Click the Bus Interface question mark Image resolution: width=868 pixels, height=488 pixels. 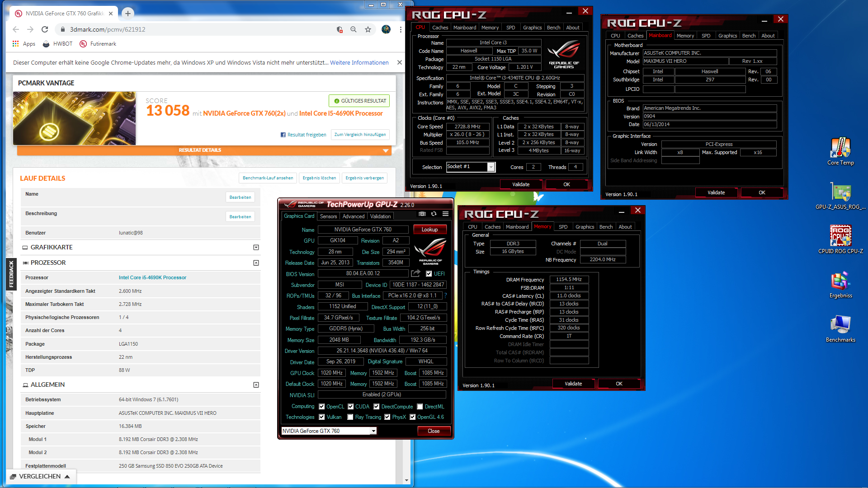[x=445, y=296]
